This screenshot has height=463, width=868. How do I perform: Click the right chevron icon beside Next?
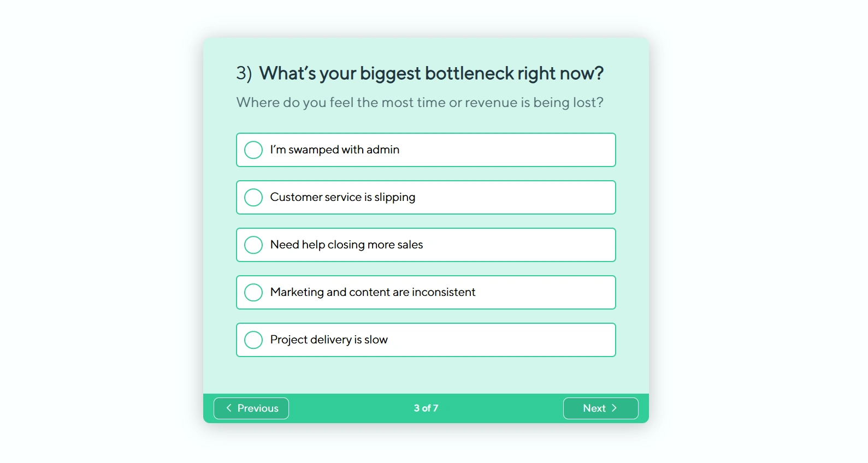point(614,408)
